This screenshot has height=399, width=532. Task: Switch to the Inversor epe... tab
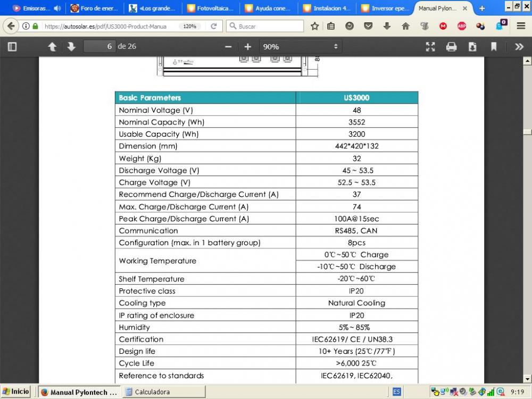click(x=385, y=8)
